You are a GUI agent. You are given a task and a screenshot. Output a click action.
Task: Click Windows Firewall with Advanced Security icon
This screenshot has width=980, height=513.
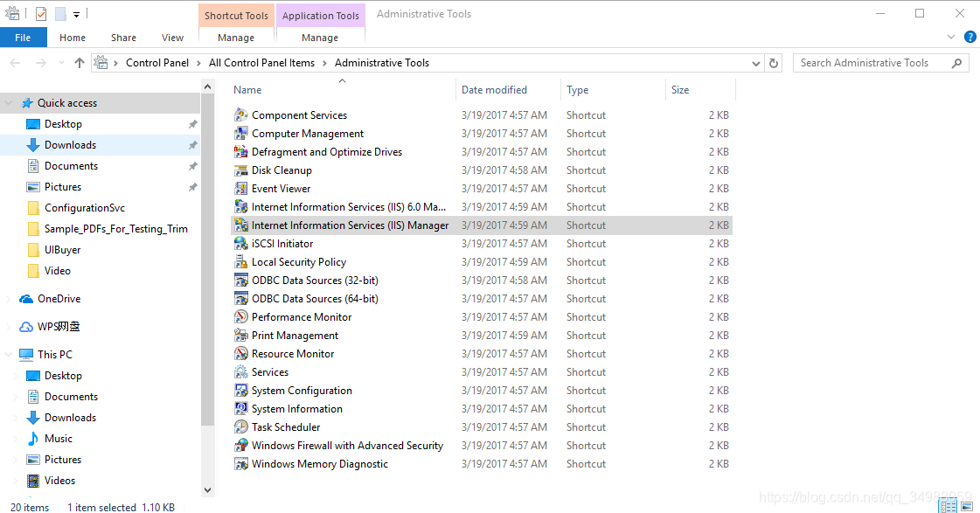[x=240, y=446]
